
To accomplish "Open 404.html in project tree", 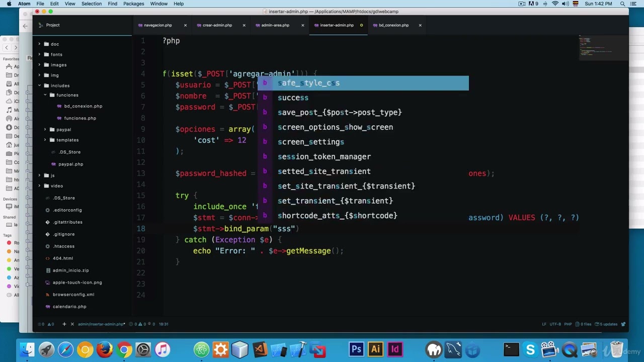I will tap(63, 258).
